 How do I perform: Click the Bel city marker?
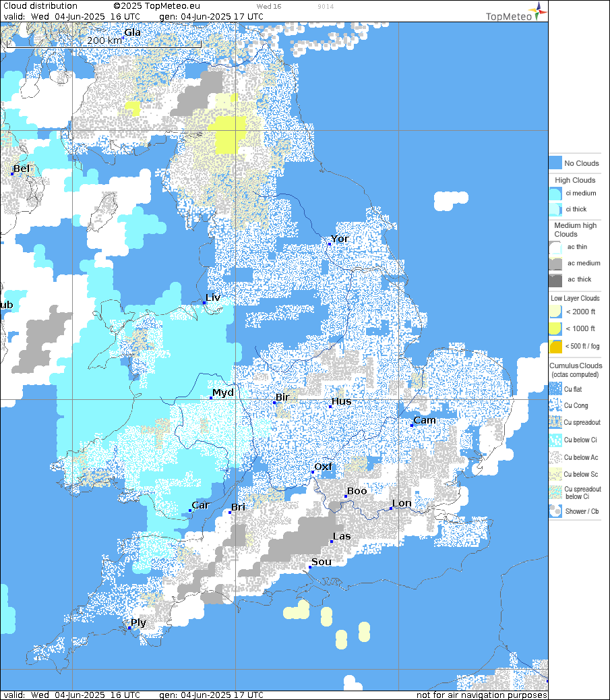(13, 174)
